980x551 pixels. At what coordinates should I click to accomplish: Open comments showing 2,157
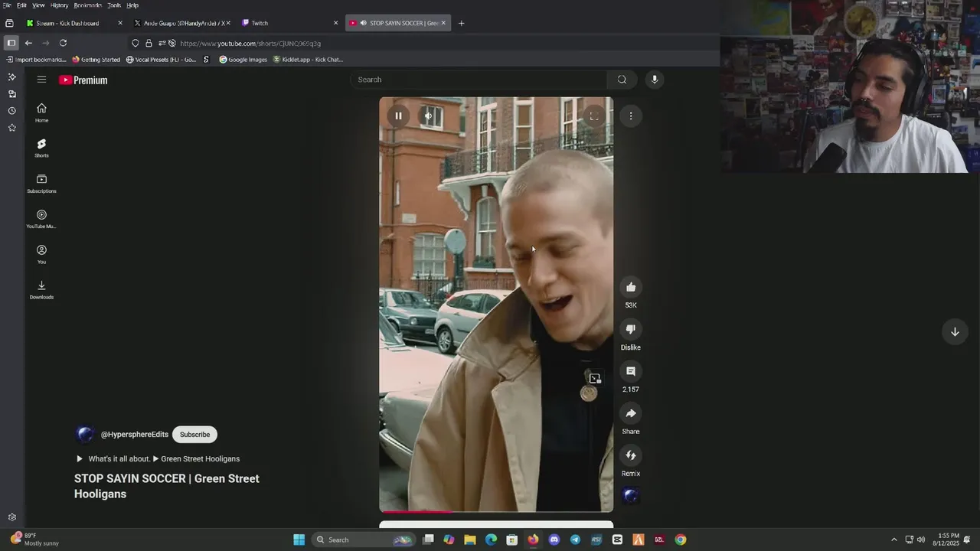coord(631,371)
